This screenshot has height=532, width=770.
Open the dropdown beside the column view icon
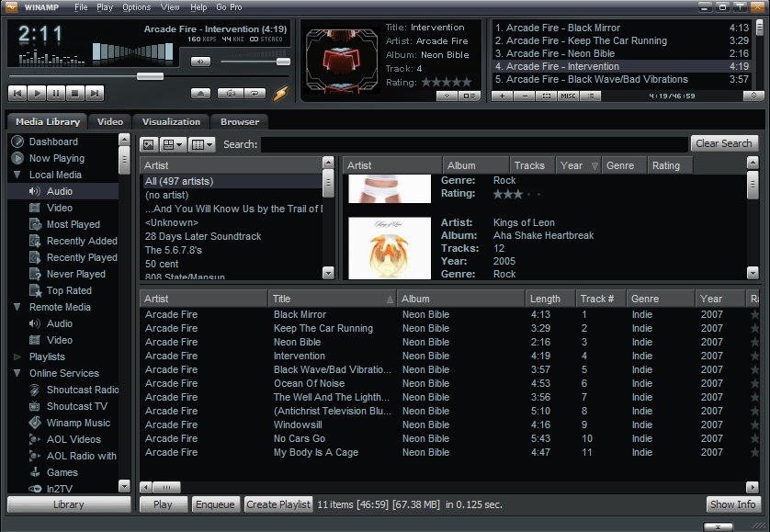click(208, 144)
